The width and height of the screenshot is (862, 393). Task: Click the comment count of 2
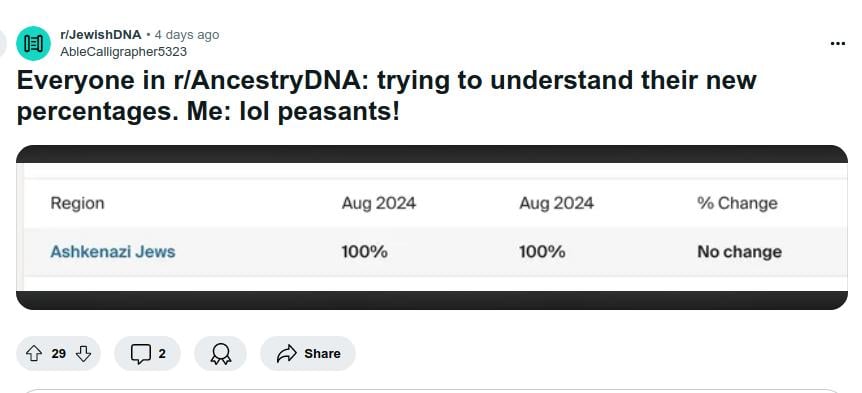click(162, 353)
